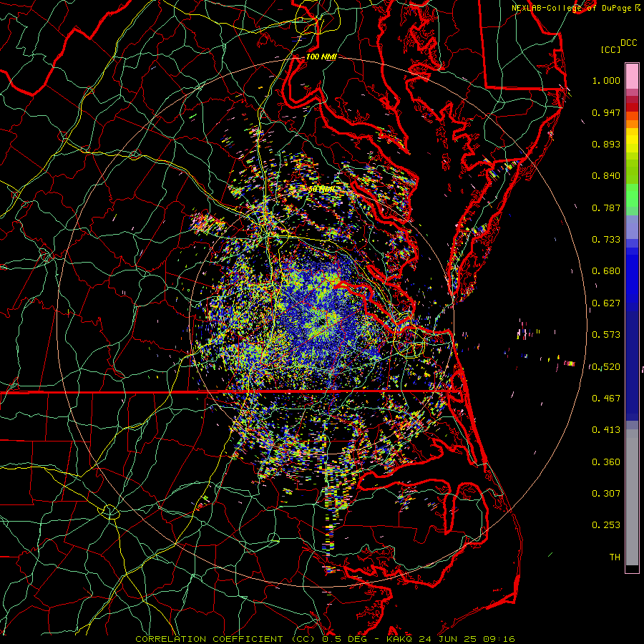Click the 50 NMI range ring label

321,190
